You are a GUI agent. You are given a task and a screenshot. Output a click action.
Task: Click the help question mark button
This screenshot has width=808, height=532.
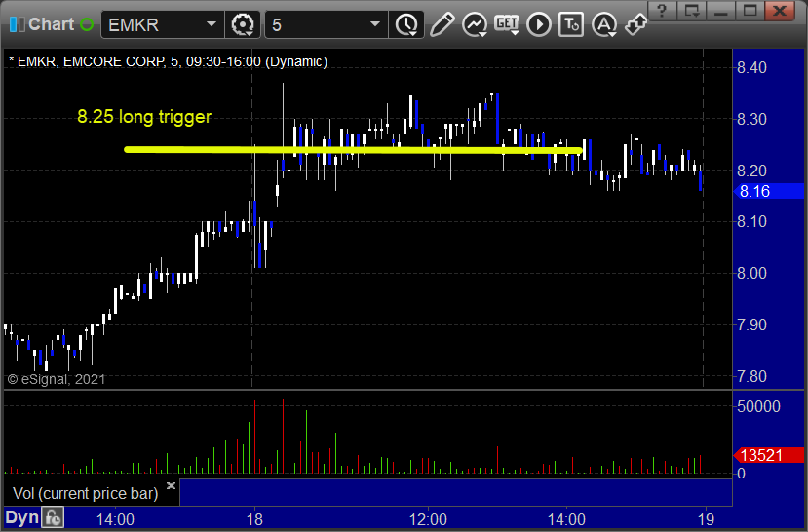pyautogui.click(x=662, y=11)
